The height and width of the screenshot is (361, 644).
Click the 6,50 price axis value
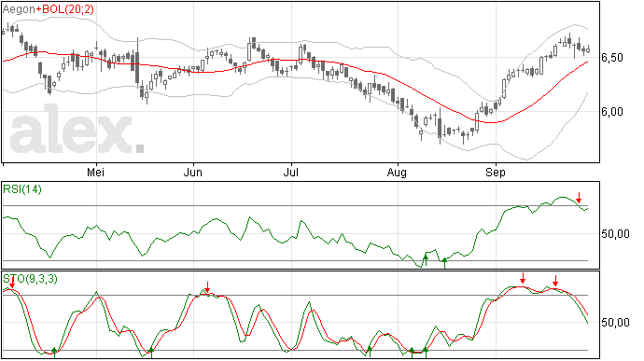pyautogui.click(x=612, y=58)
